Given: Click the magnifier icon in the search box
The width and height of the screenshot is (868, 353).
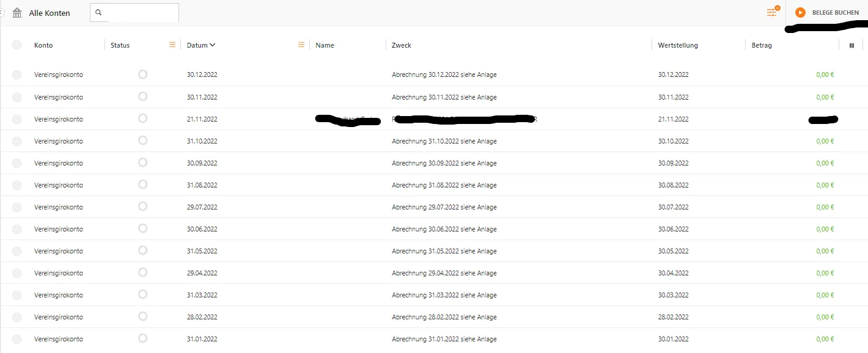Looking at the screenshot, I should [x=98, y=13].
